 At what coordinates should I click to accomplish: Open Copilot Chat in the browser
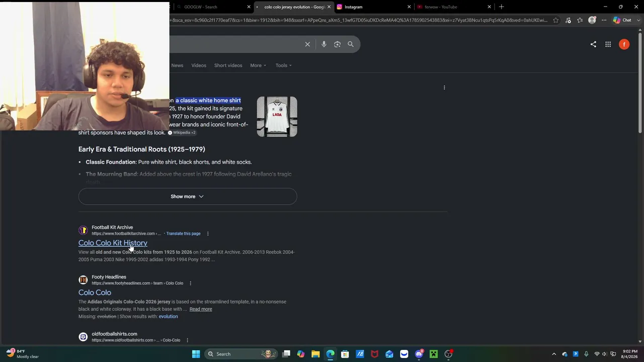click(x=622, y=20)
